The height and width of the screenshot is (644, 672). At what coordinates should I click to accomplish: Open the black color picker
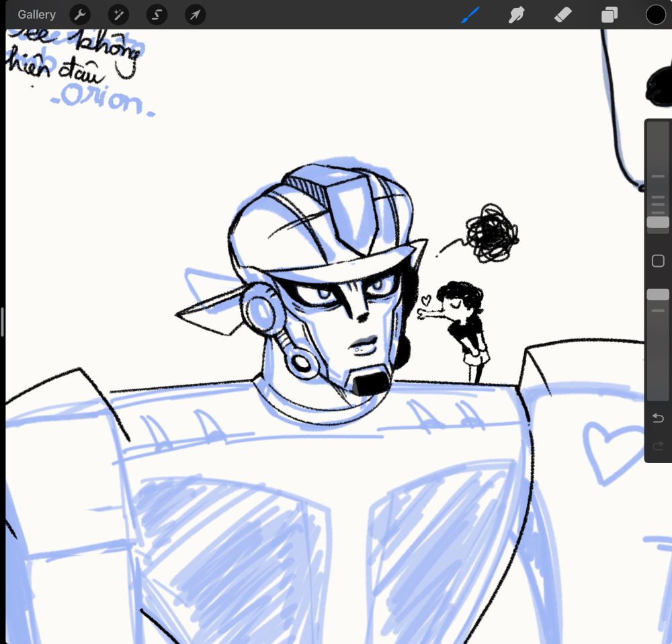pos(656,15)
